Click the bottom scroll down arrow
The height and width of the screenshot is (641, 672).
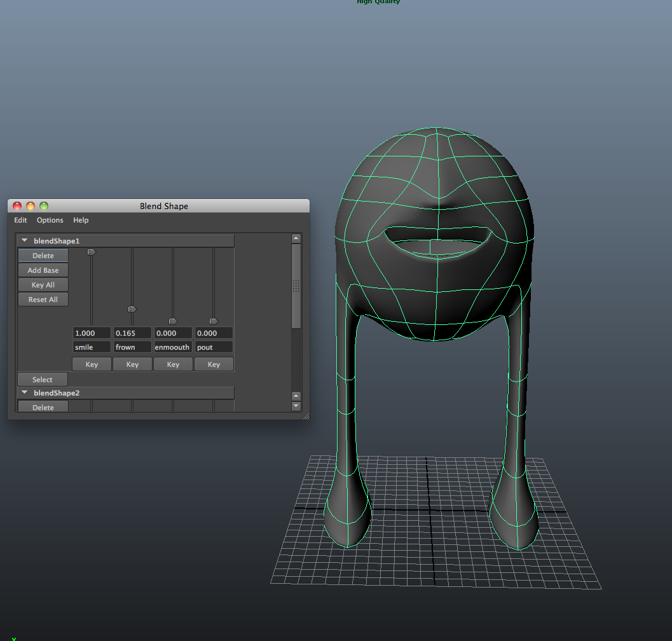click(x=296, y=406)
